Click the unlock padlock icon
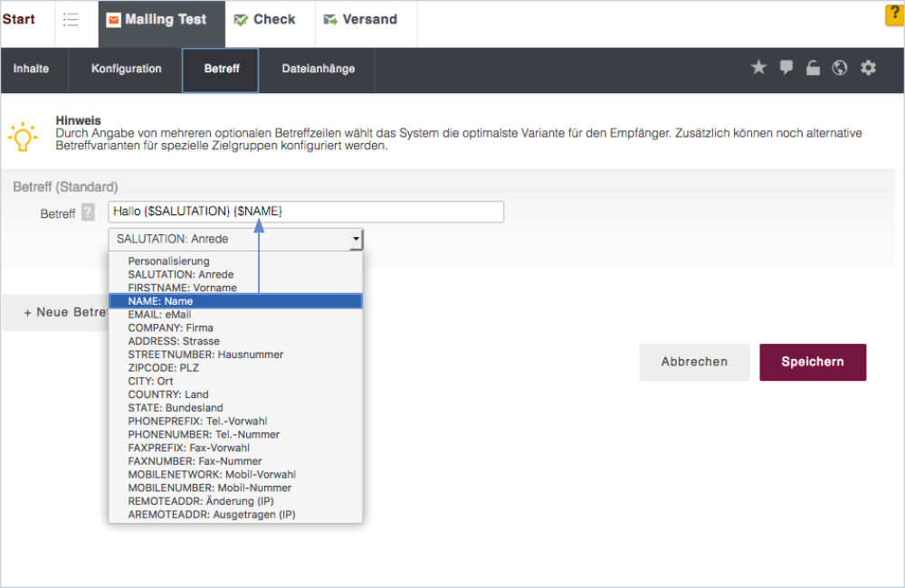Image resolution: width=905 pixels, height=588 pixels. point(813,68)
